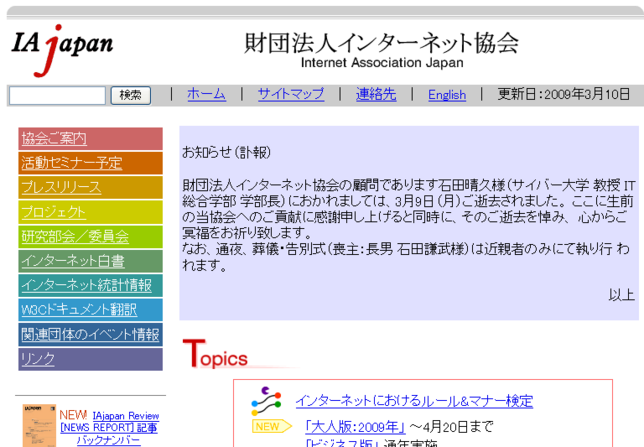Click the 検索 search button
This screenshot has width=644, height=447.
[x=131, y=95]
